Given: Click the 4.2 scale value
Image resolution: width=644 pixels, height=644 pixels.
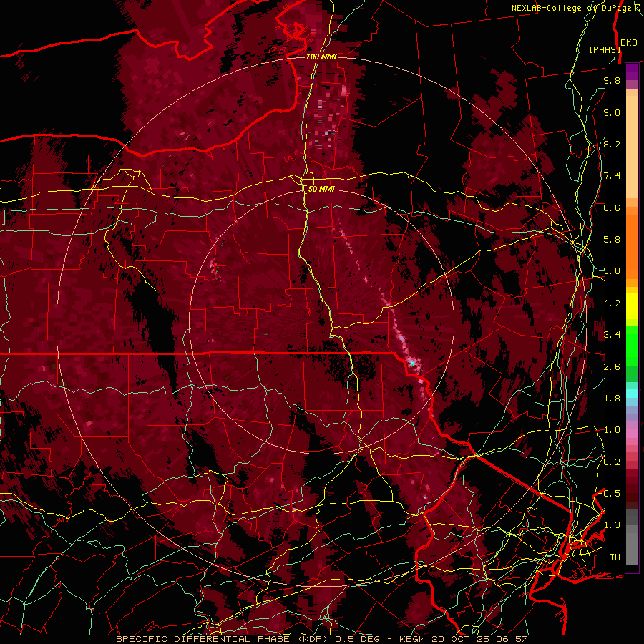Looking at the screenshot, I should (x=612, y=303).
